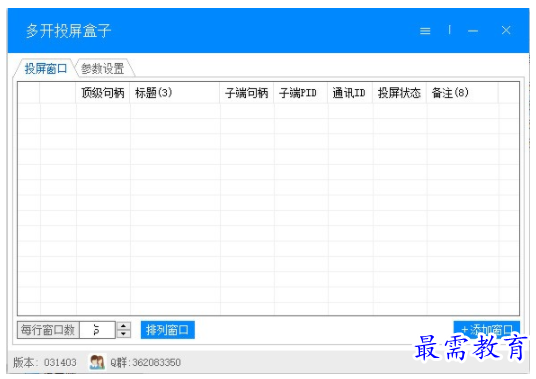
Task: Click the 子端PID column header
Action: [300, 93]
